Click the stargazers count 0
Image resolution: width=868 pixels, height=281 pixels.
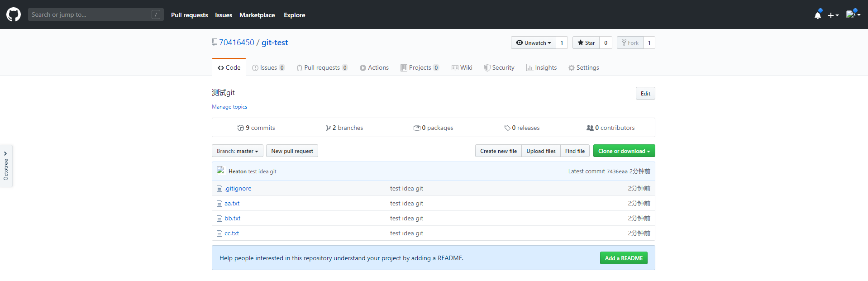point(606,43)
